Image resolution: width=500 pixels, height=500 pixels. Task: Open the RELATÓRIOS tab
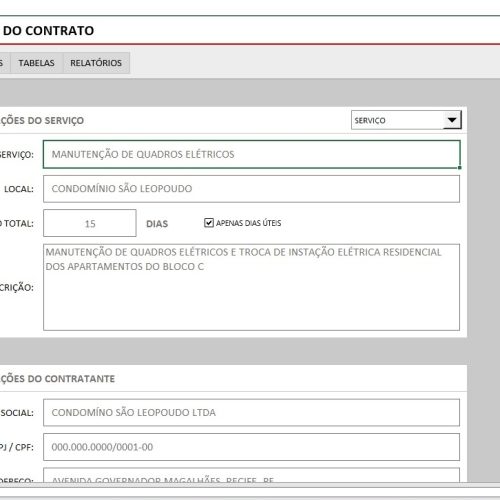pyautogui.click(x=96, y=63)
